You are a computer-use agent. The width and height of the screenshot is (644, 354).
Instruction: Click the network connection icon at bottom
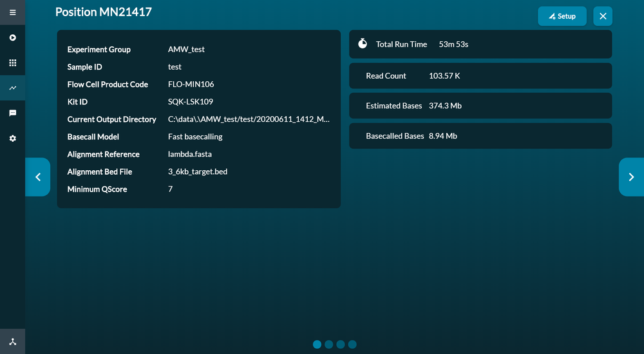(13, 341)
